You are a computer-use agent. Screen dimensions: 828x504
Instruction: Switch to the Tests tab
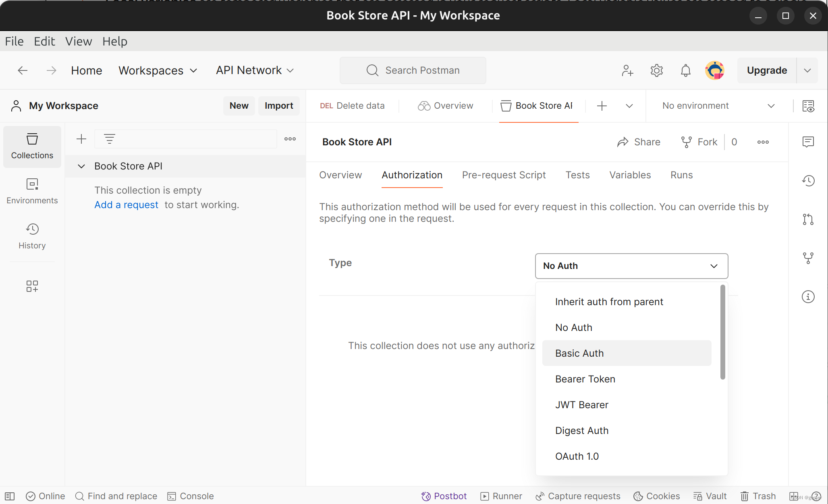(x=577, y=175)
